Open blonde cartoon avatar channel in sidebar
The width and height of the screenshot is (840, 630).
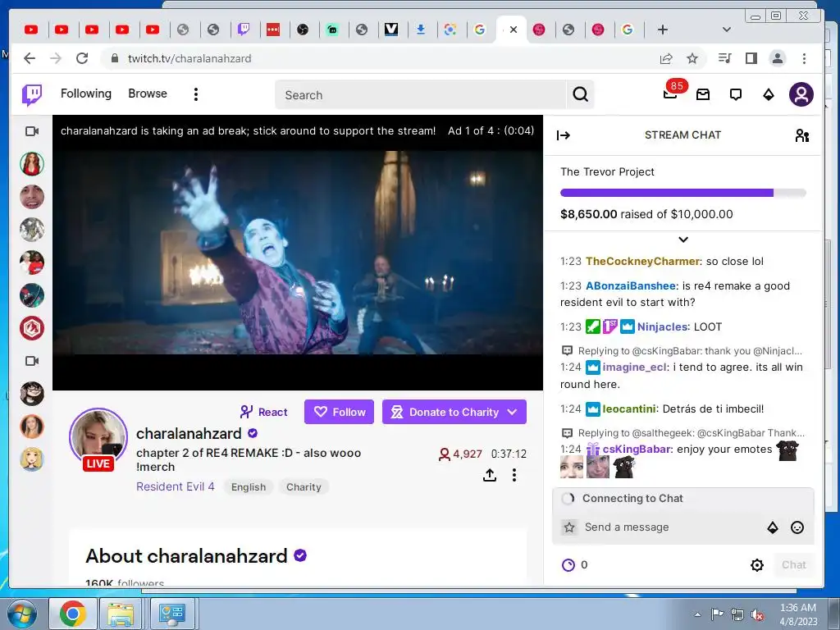pos(32,459)
